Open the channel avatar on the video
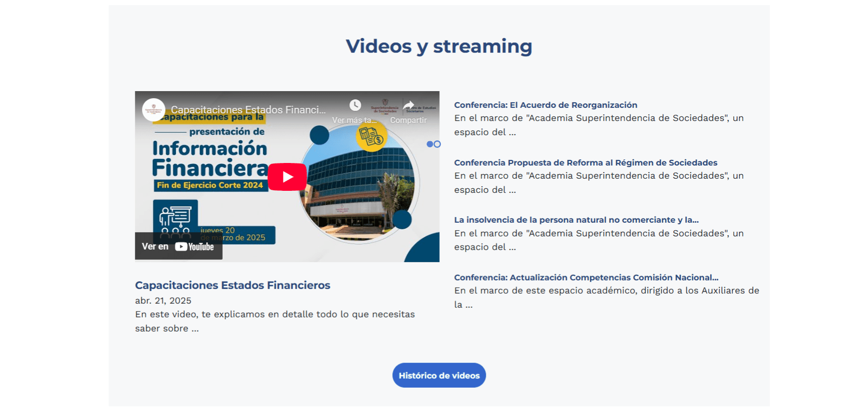 pyautogui.click(x=153, y=110)
